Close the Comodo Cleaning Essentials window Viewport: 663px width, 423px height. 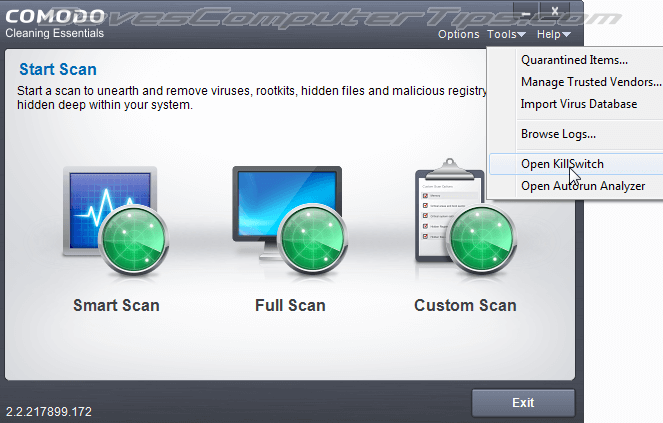point(555,12)
